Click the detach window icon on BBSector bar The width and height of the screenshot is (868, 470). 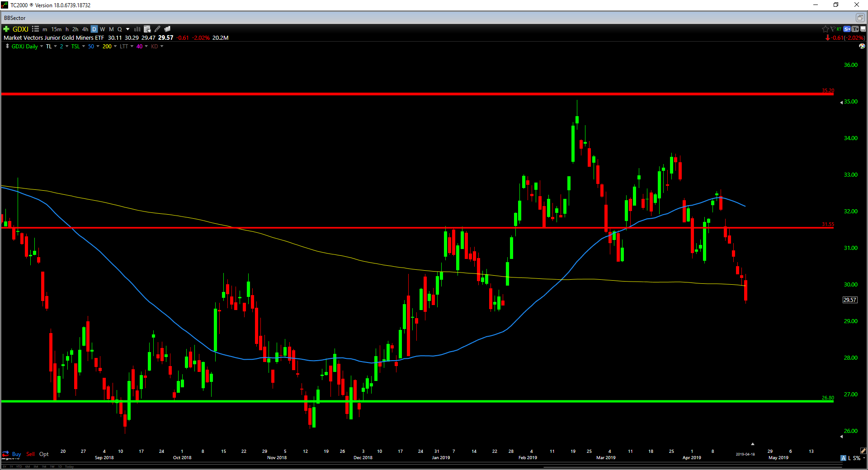tap(860, 18)
